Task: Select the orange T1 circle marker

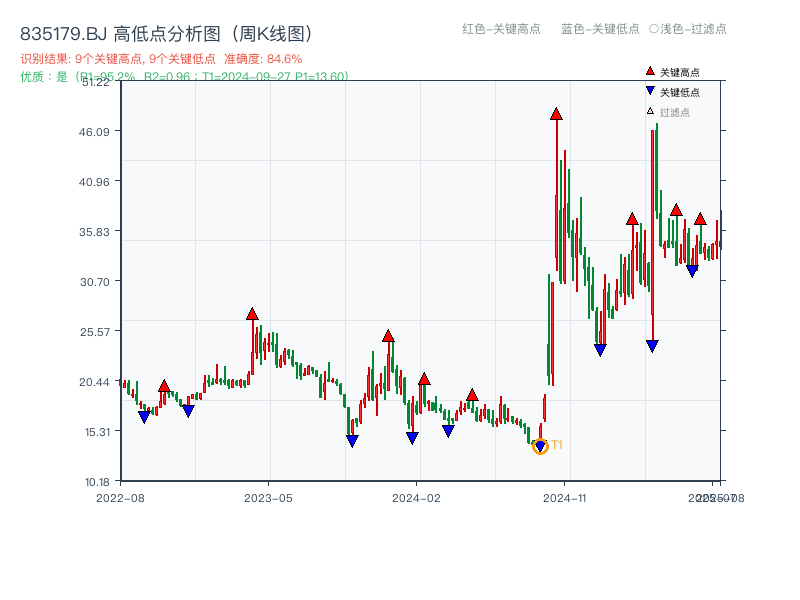Action: [538, 448]
